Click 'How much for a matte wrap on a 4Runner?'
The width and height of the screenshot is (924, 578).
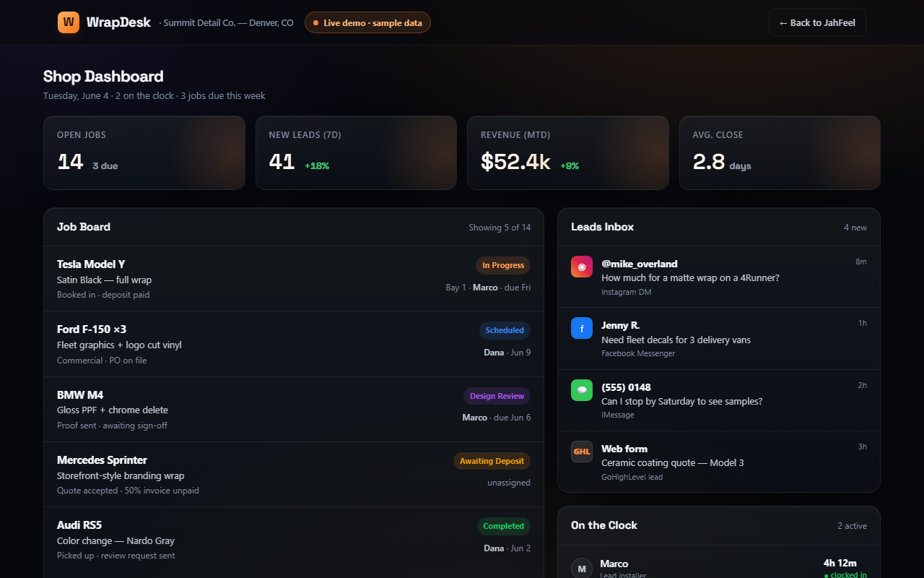pyautogui.click(x=690, y=278)
